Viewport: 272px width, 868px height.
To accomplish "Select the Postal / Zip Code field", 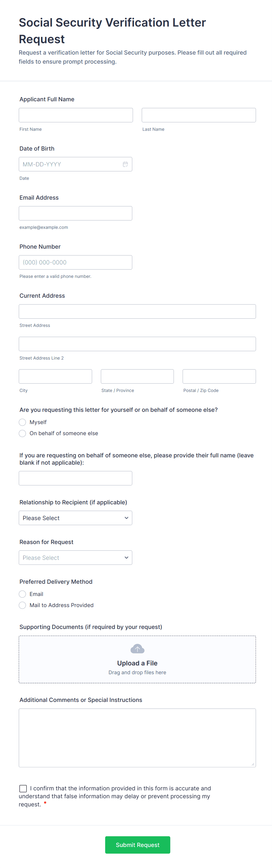I will click(219, 377).
